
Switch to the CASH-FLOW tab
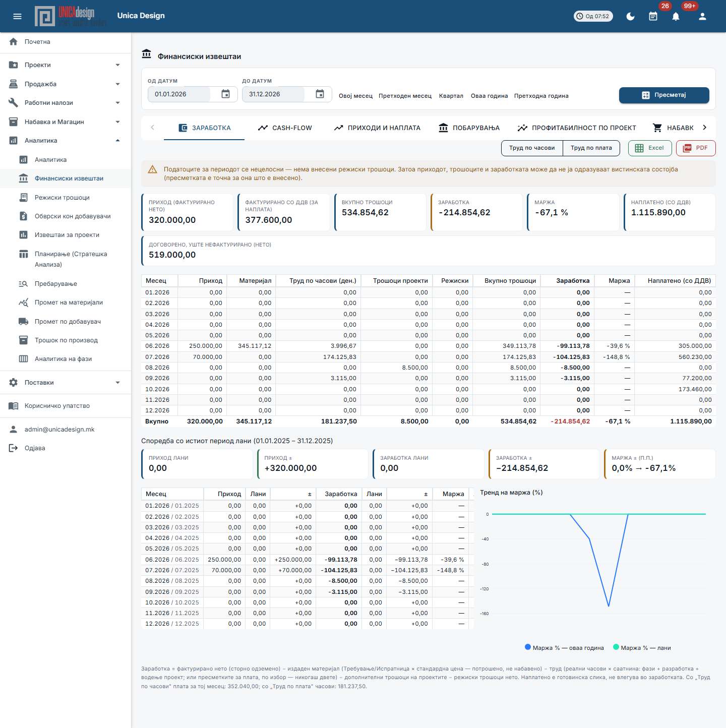[285, 128]
